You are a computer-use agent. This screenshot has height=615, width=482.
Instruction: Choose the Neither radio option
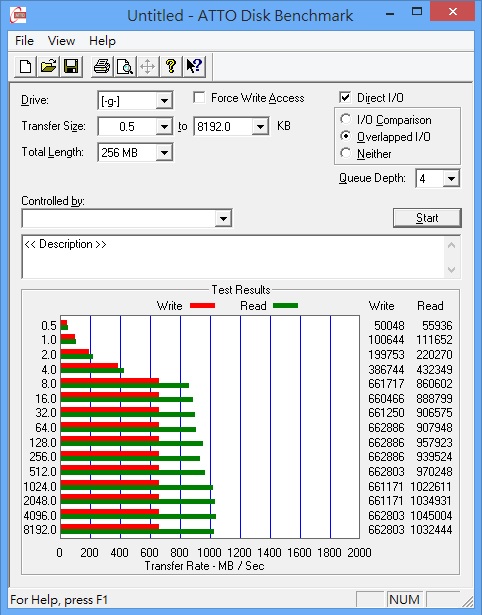[346, 153]
